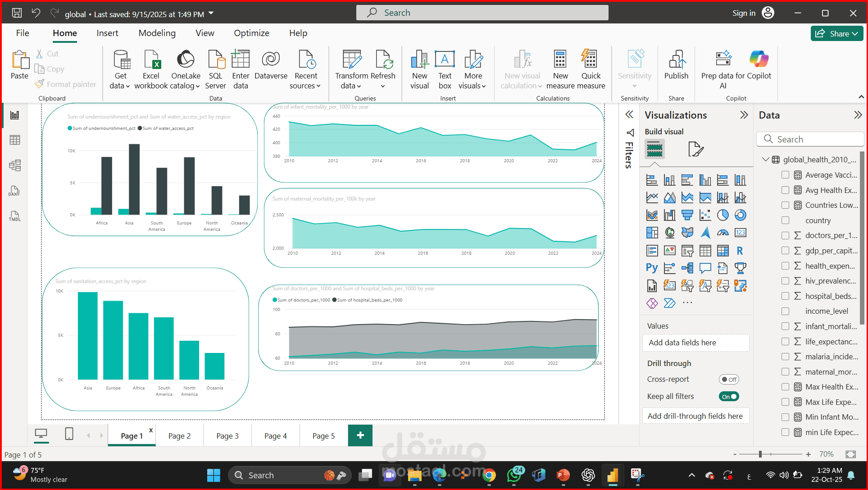Open Model view from the left sidebar
Image resolution: width=868 pixels, height=490 pixels.
pyautogui.click(x=14, y=165)
